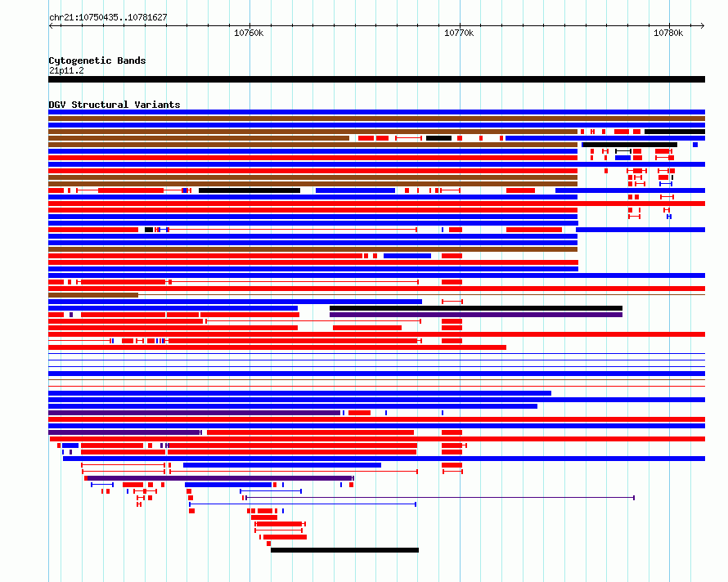This screenshot has width=728, height=582.
Task: Click the long thin purple line feature
Action: [x=440, y=498]
